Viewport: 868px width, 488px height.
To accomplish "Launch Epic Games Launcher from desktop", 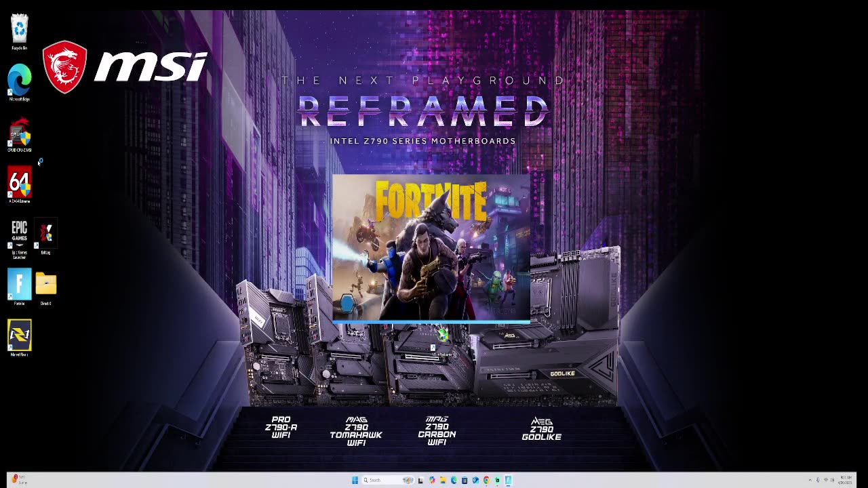I will (x=19, y=238).
